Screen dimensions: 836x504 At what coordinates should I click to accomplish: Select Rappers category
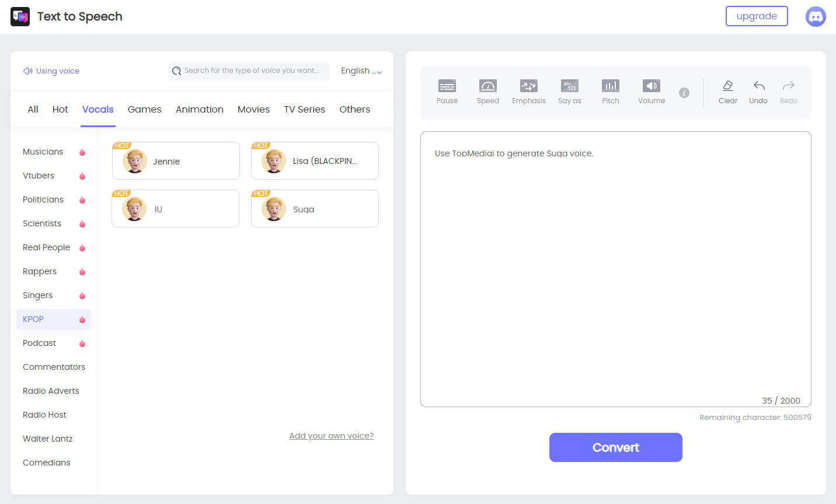click(x=40, y=271)
